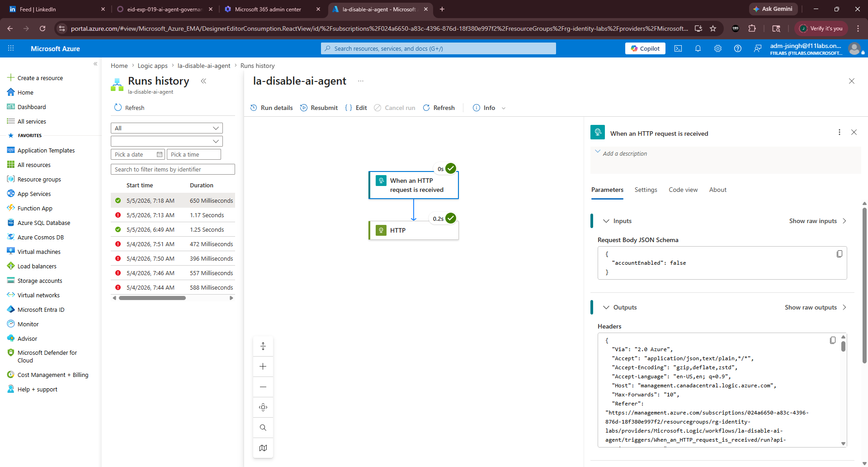Switch to the Feed | LinkedIn browser tab

point(57,9)
